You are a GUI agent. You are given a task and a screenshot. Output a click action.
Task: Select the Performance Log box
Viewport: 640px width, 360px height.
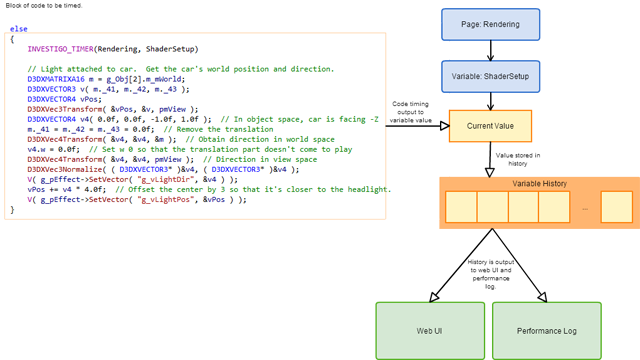pyautogui.click(x=547, y=331)
